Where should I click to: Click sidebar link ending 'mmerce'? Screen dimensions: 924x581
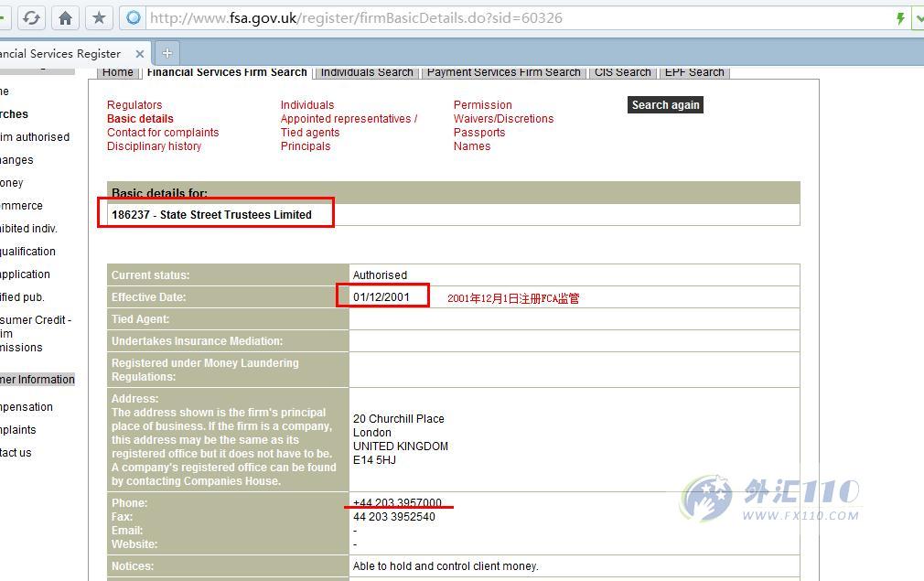[x=21, y=206]
